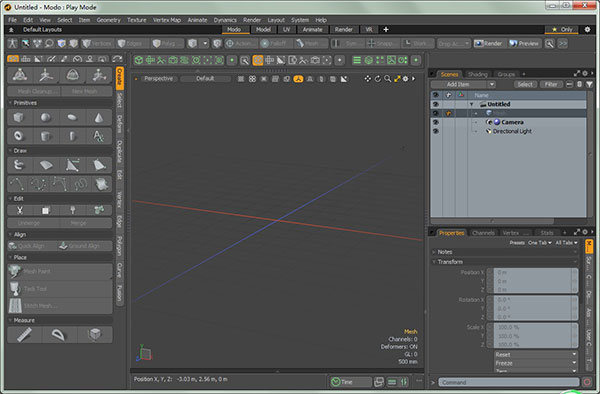This screenshot has width=600, height=394.
Task: Choose the Dimensions cube measure tool
Action: 95,335
